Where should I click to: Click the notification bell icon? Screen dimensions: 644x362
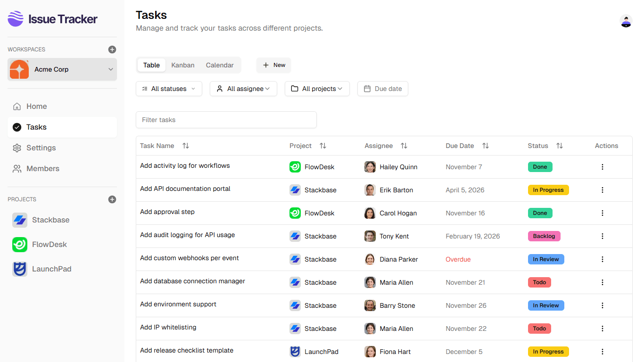[x=626, y=22]
